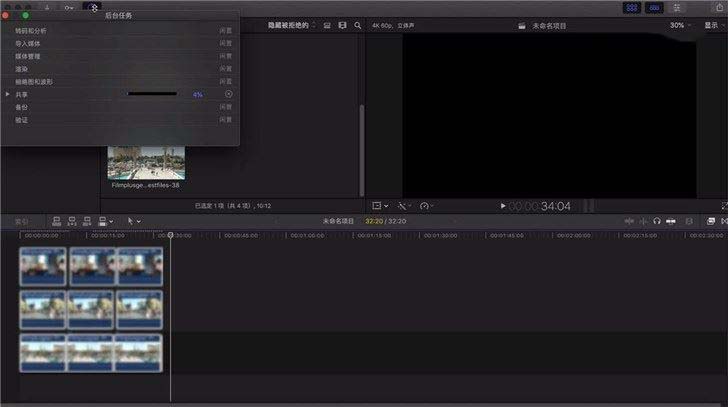Click the 4% share progress value
This screenshot has height=407, width=728.
[x=197, y=95]
